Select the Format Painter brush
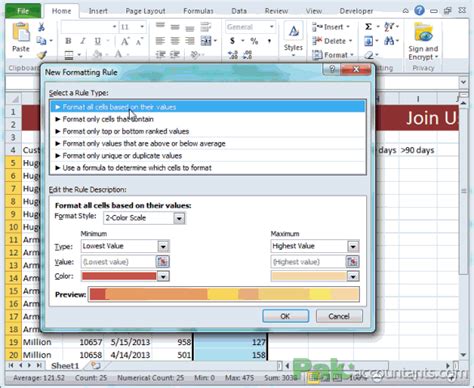The height and width of the screenshot is (388, 474). pyautogui.click(x=42, y=54)
